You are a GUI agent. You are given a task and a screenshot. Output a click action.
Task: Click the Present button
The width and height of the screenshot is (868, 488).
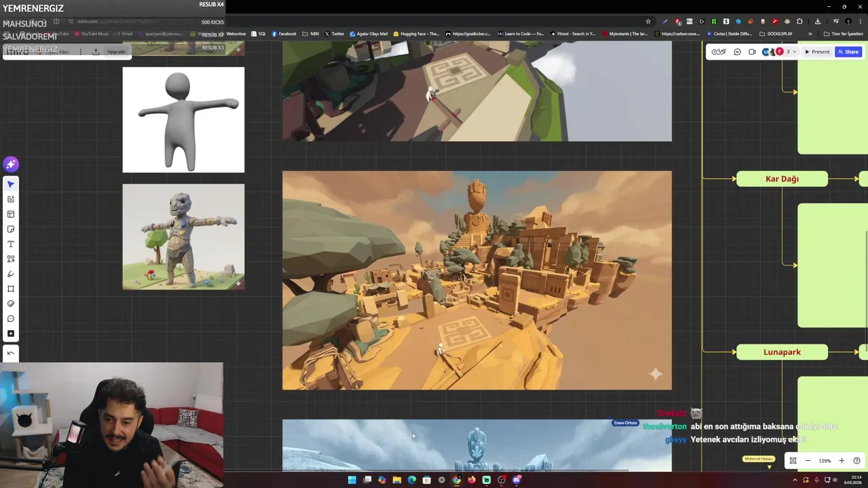pos(817,52)
